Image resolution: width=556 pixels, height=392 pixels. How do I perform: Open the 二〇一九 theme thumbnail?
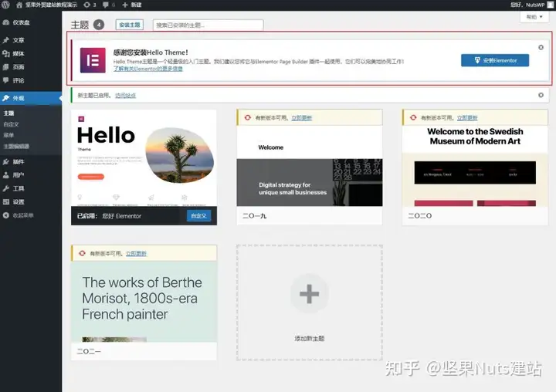310,166
